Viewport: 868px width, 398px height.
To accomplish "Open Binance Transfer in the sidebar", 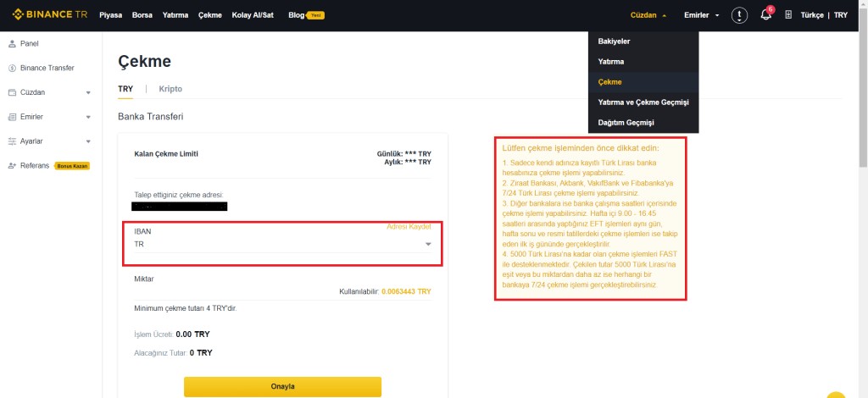I will coord(47,68).
